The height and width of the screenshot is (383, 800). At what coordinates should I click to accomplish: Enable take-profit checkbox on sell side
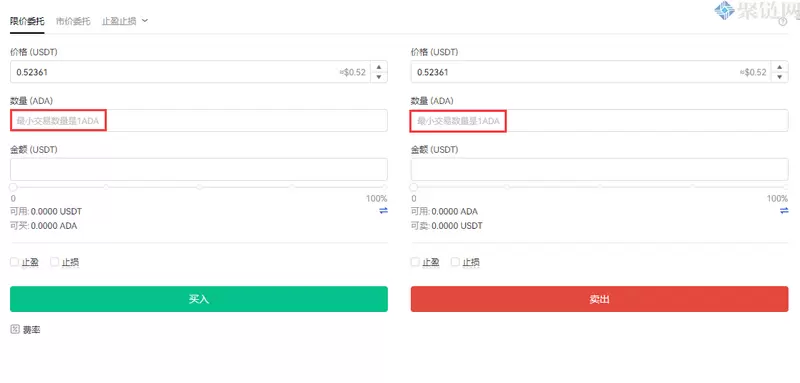point(415,262)
